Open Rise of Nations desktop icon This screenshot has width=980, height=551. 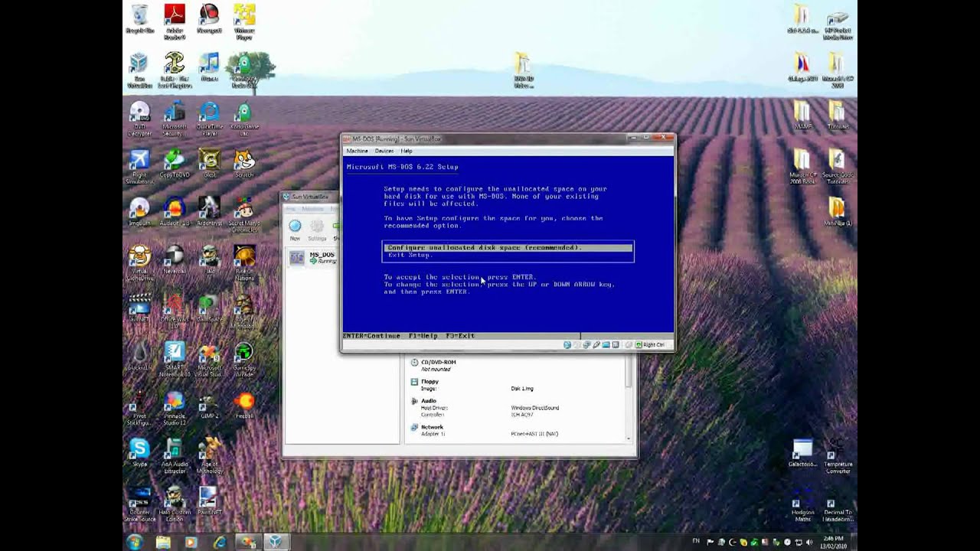(x=244, y=263)
